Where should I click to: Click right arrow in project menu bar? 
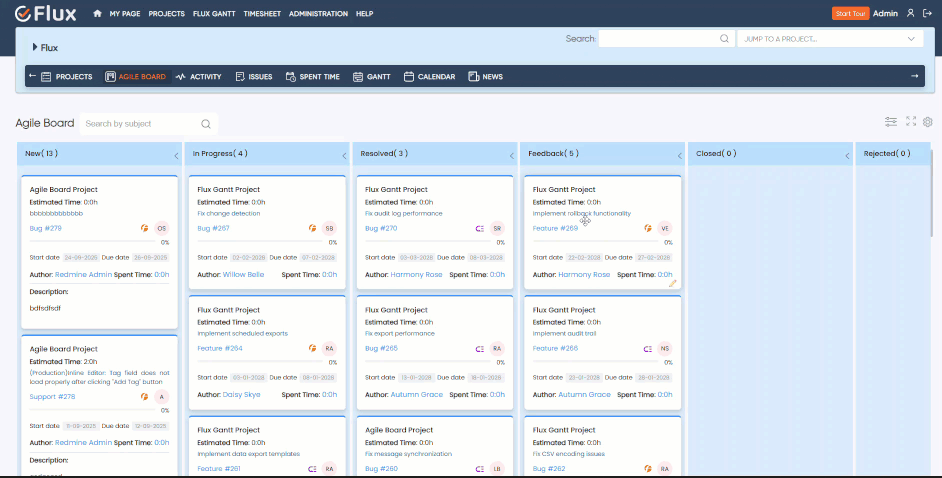[914, 76]
